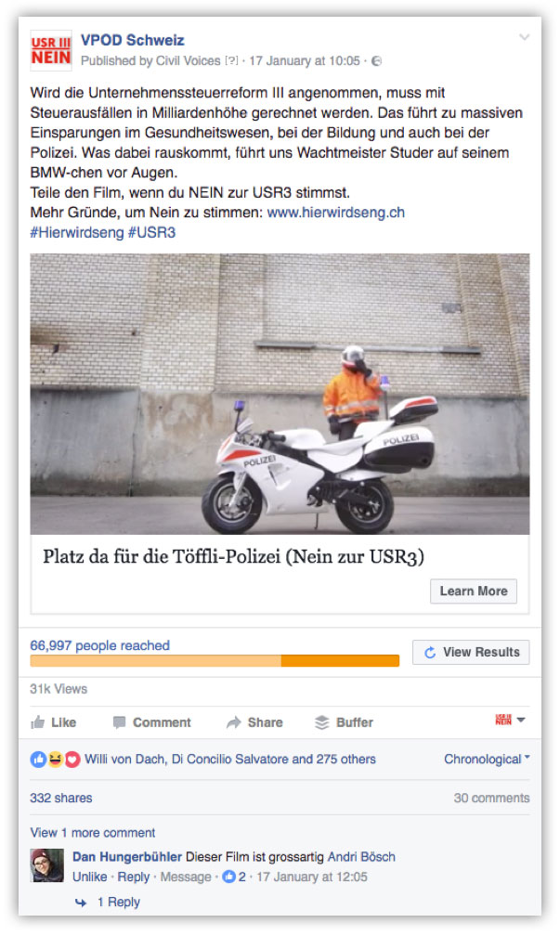Click the USR III NEIN page avatar
560x936 pixels.
[51, 51]
